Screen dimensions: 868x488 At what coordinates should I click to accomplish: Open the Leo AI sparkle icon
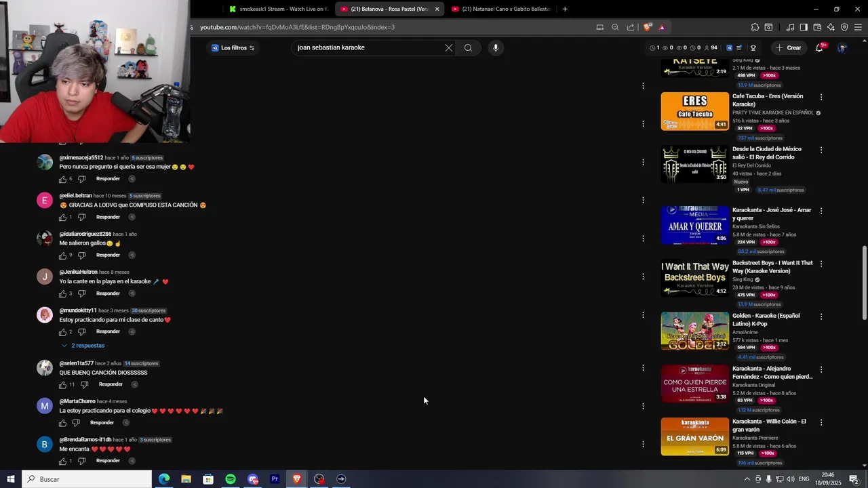pyautogui.click(x=831, y=27)
